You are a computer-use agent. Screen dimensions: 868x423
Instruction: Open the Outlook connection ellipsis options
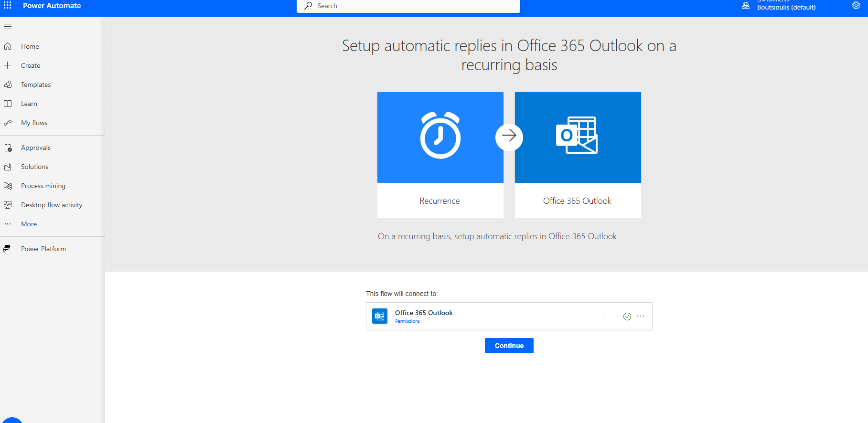tap(641, 316)
